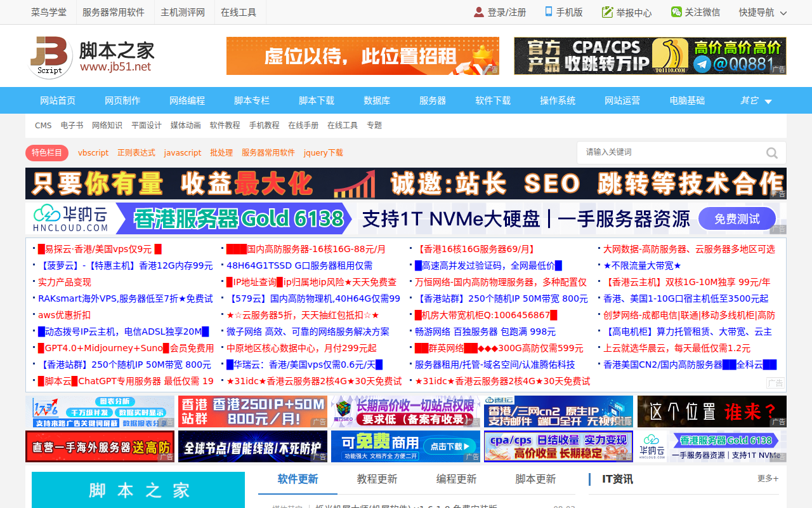Click the CMS sub-navigation link
The height and width of the screenshot is (508, 812).
pos(43,126)
